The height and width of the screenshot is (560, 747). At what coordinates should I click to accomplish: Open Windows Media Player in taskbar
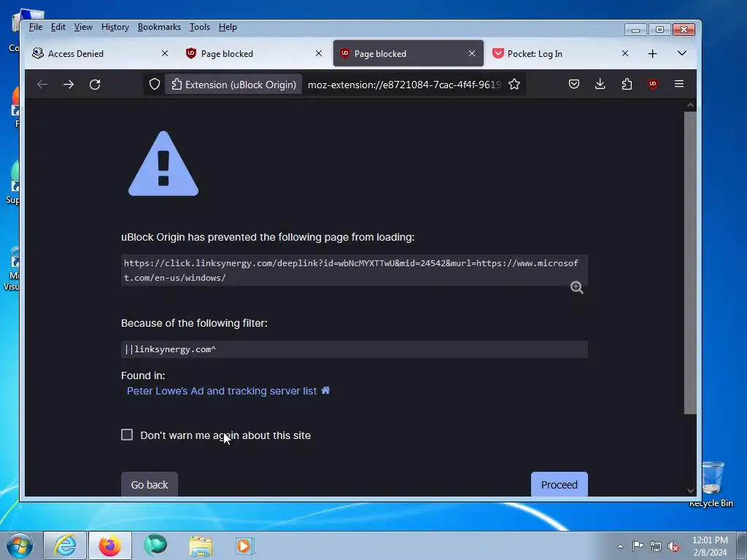pyautogui.click(x=245, y=545)
